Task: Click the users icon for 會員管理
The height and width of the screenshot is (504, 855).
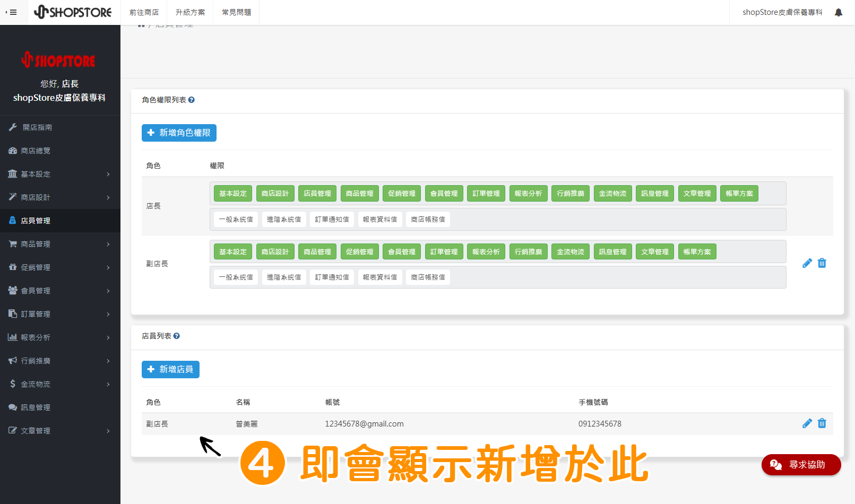Action: click(x=13, y=291)
